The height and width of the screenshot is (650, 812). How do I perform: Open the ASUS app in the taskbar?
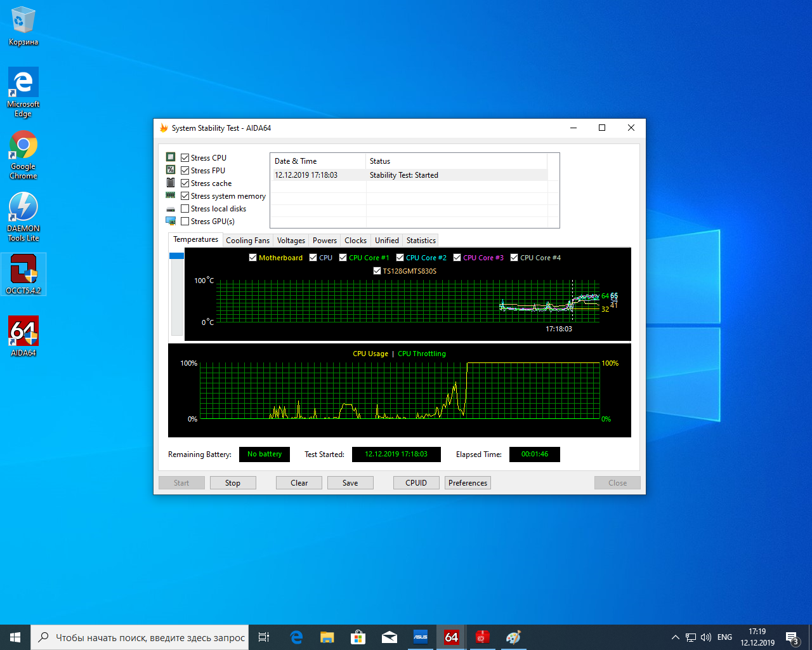[x=421, y=637]
